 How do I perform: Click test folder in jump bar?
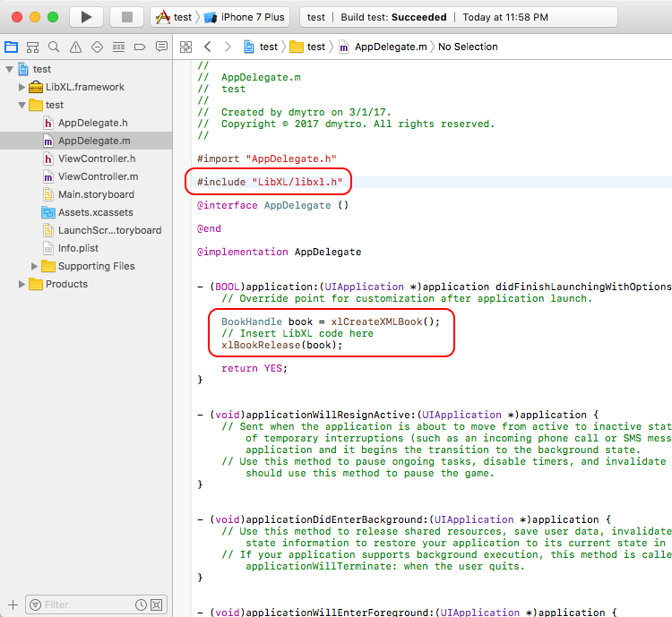pyautogui.click(x=307, y=47)
